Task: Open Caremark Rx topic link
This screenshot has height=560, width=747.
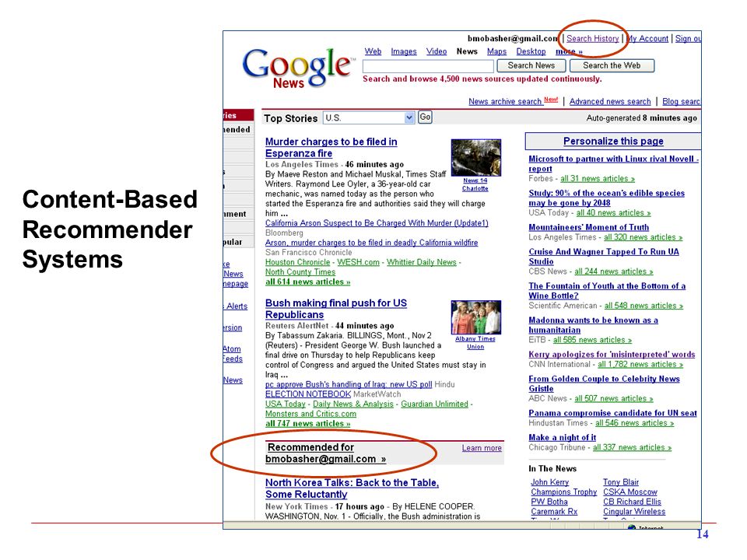Action: (x=554, y=512)
